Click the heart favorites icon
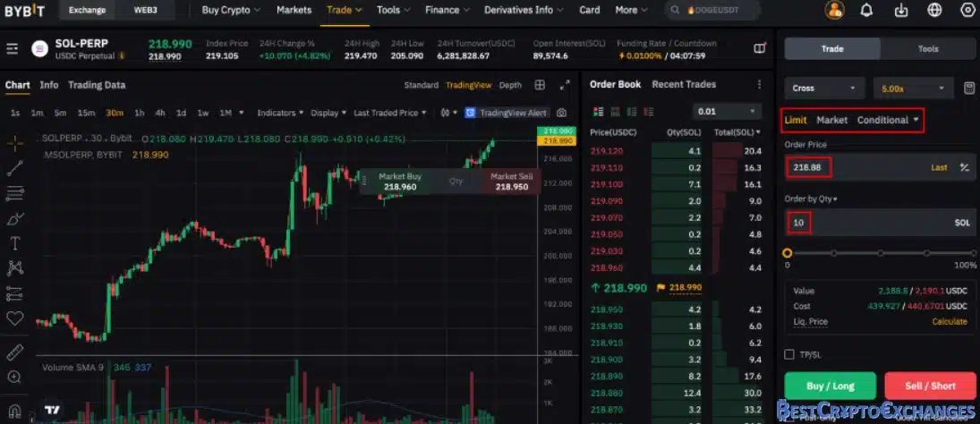This screenshot has height=424, width=980. click(15, 318)
